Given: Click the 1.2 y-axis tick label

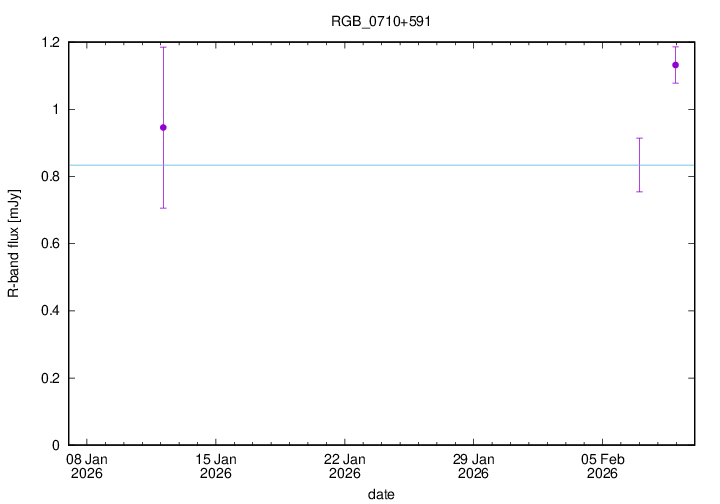Looking at the screenshot, I should [x=49, y=42].
